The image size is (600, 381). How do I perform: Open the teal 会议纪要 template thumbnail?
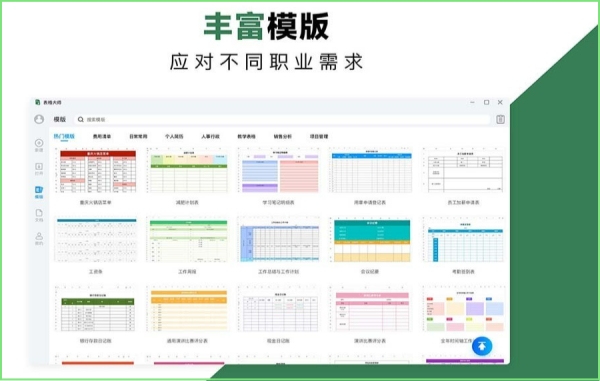370,239
